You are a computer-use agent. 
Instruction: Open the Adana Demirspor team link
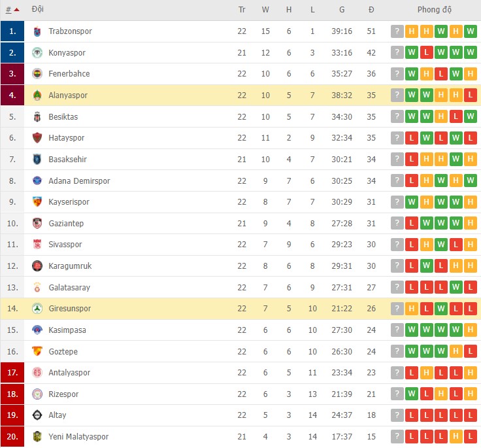[79, 181]
